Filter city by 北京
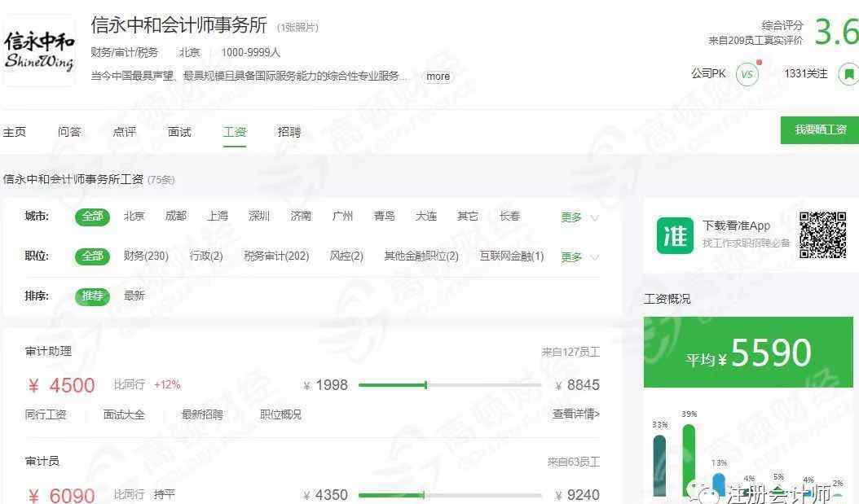This screenshot has height=504, width=859. point(134,216)
